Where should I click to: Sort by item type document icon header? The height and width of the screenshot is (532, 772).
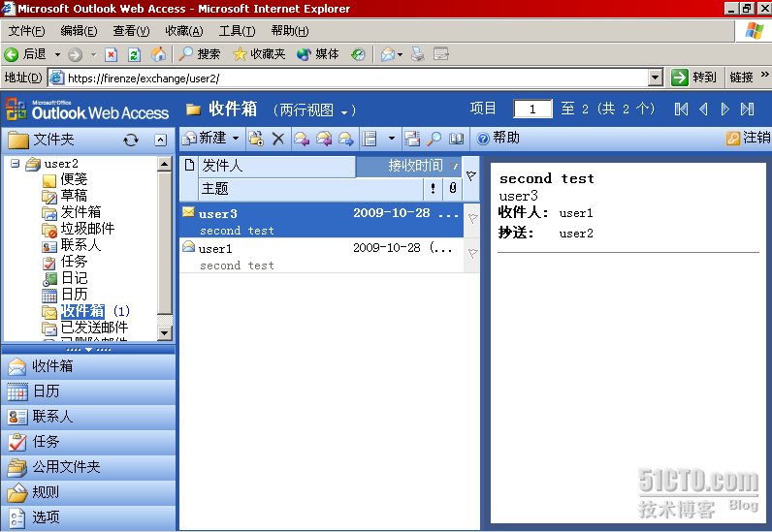coord(189,166)
